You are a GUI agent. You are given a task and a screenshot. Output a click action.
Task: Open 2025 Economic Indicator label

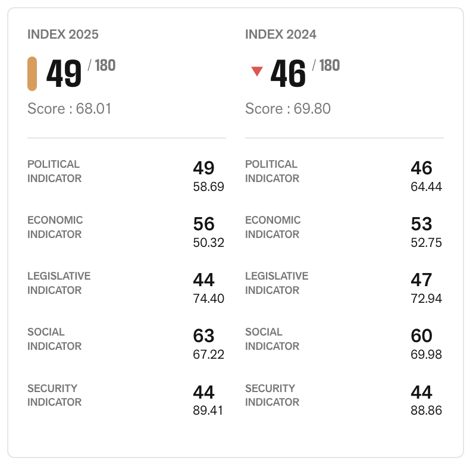(x=55, y=227)
